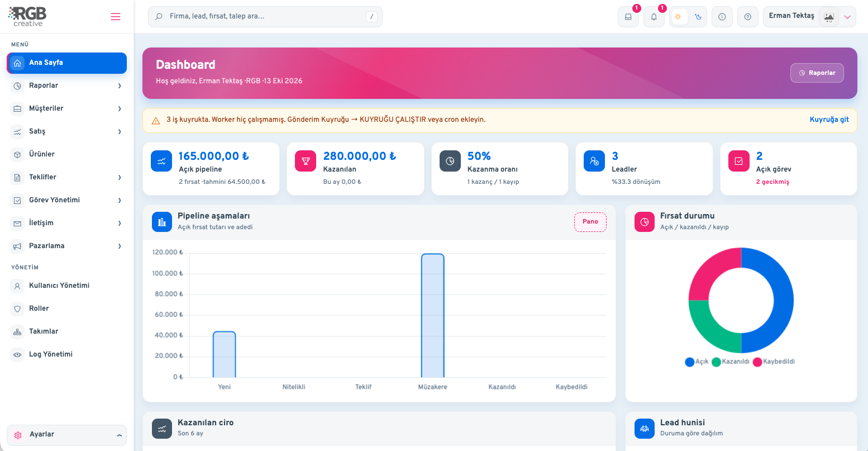Image resolution: width=868 pixels, height=451 pixels.
Task: Expand the Müşteriler sidebar menu
Action: [67, 108]
